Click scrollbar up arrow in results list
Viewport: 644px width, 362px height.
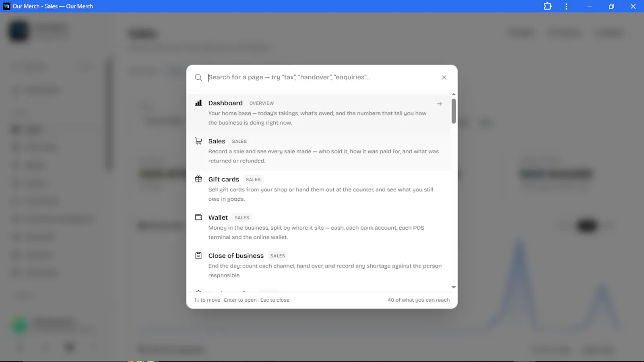[x=454, y=95]
